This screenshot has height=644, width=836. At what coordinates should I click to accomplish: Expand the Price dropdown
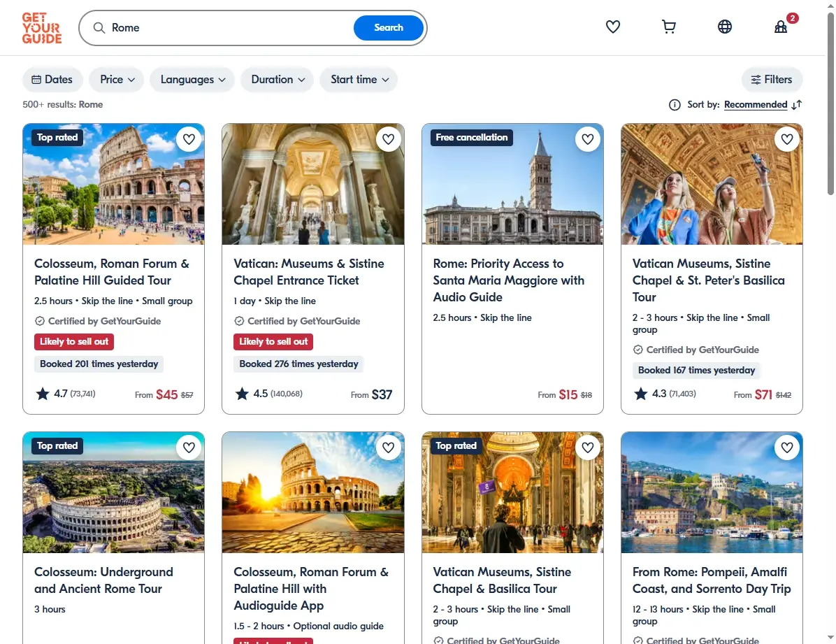point(117,80)
